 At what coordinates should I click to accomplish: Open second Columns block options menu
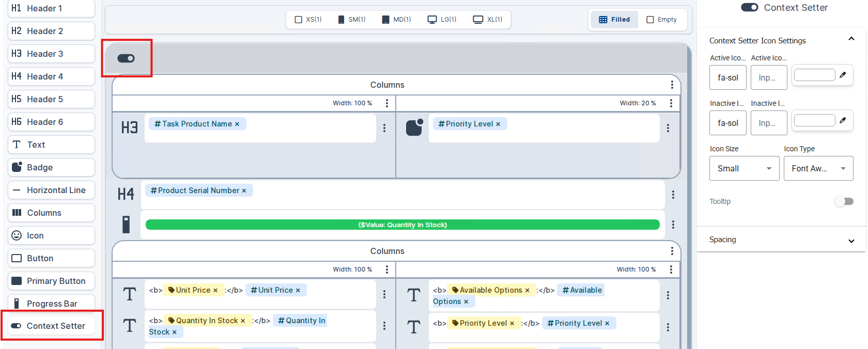click(x=672, y=251)
